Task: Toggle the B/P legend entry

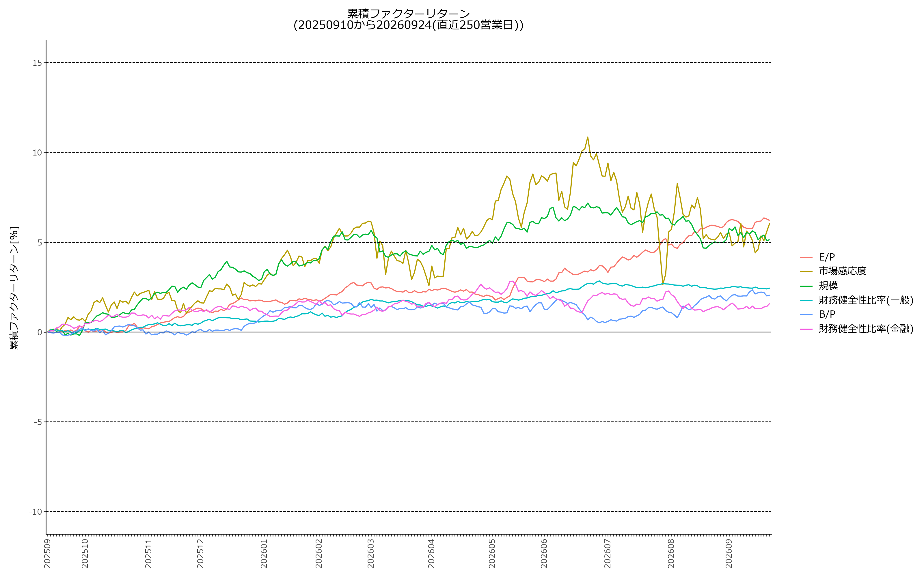Action: click(x=827, y=314)
